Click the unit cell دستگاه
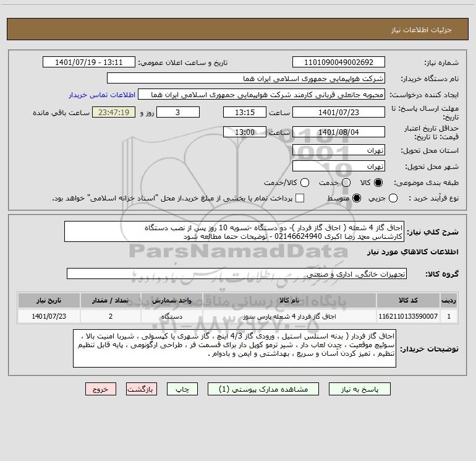The height and width of the screenshot is (461, 476). (172, 316)
